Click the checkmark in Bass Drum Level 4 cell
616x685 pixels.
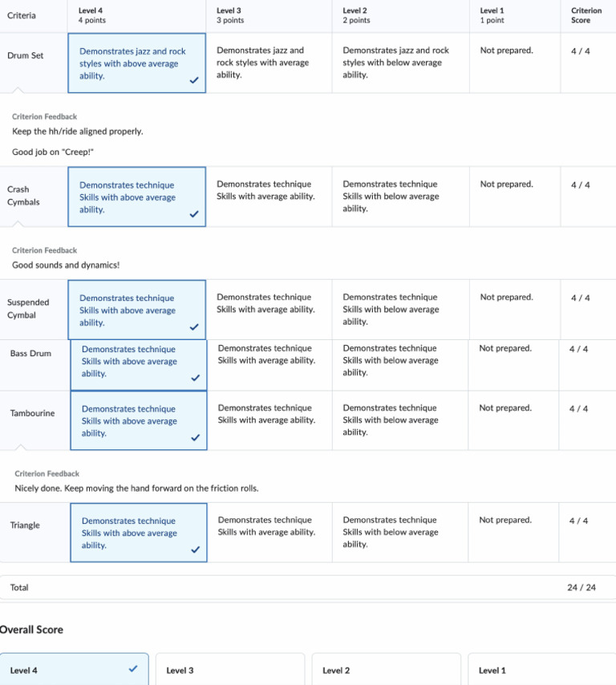point(196,378)
